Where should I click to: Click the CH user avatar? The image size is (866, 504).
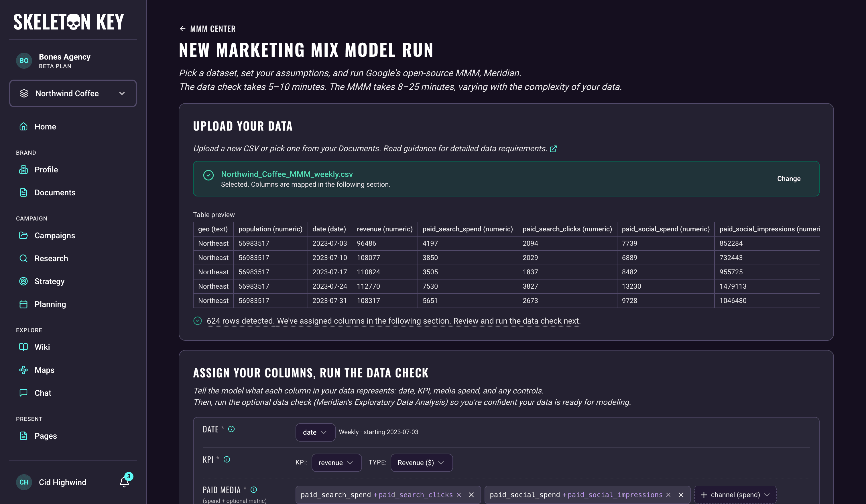(24, 482)
